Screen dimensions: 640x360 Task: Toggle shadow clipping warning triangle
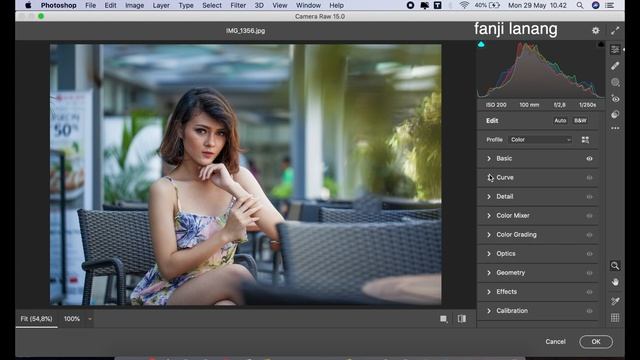coord(481,44)
